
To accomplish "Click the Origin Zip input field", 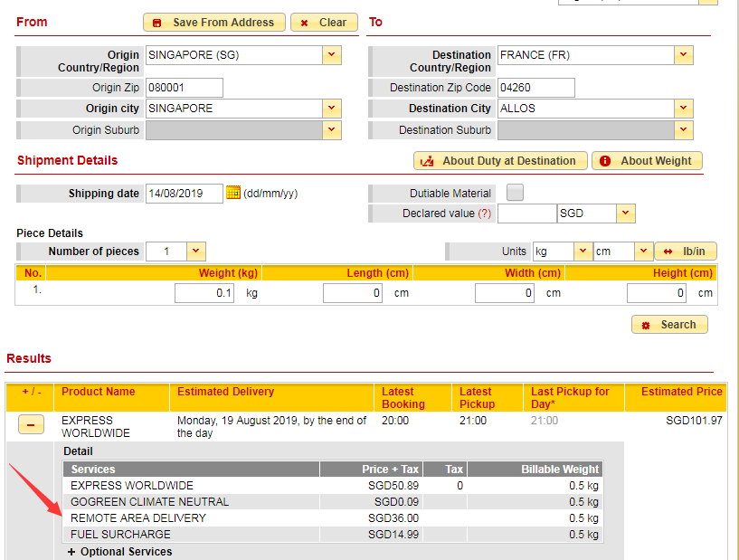I will [184, 88].
